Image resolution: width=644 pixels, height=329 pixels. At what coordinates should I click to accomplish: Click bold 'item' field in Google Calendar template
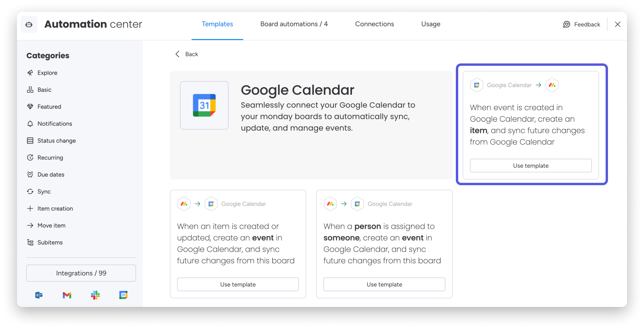479,131
